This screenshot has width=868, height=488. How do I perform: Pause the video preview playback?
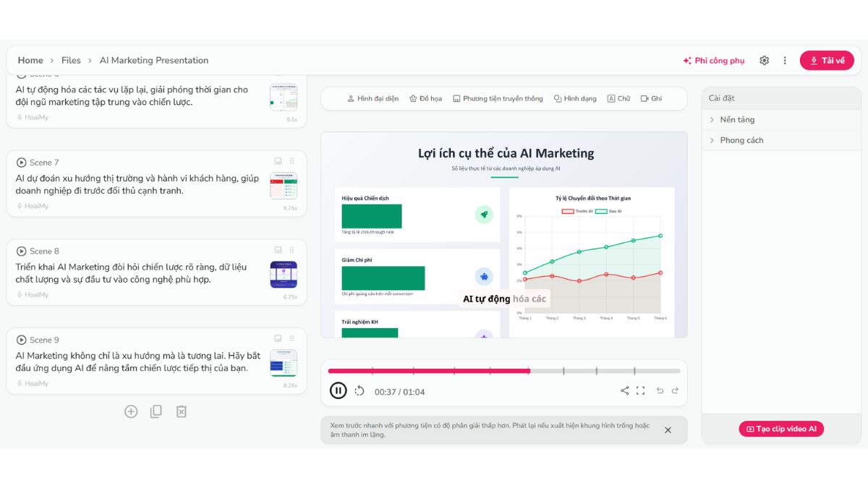tap(338, 390)
